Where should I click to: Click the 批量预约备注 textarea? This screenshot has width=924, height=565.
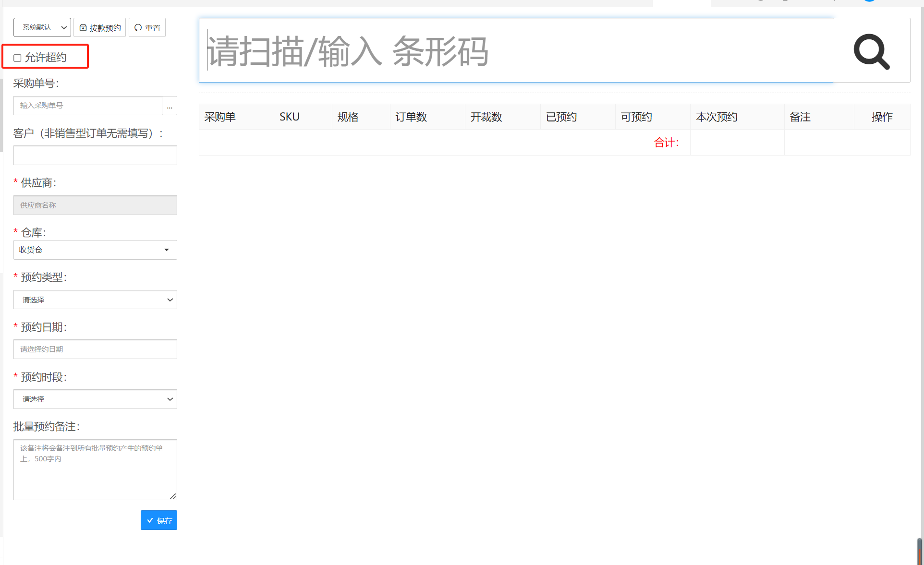click(x=95, y=469)
